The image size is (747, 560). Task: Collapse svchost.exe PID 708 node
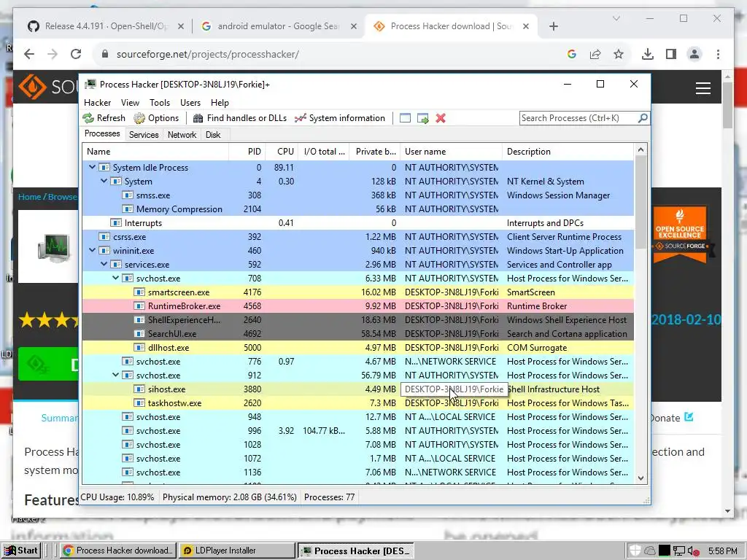click(x=115, y=278)
